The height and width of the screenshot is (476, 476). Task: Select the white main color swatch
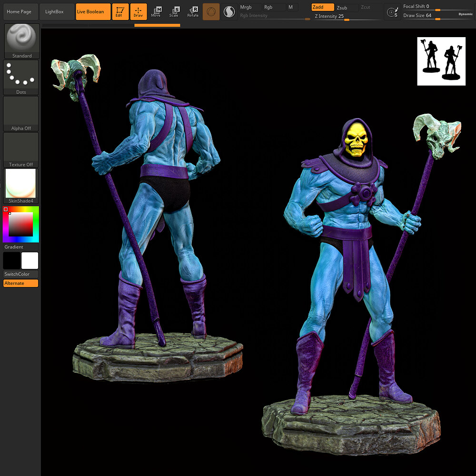[x=30, y=260]
